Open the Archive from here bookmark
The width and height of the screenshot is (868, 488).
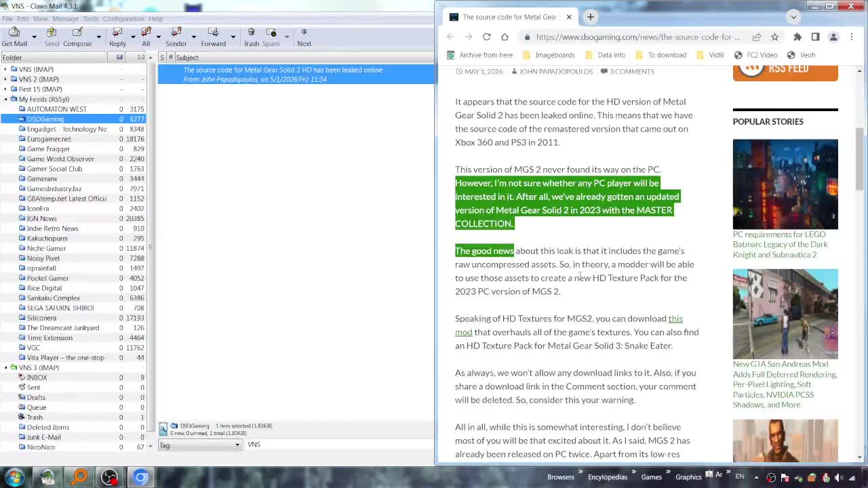click(480, 55)
